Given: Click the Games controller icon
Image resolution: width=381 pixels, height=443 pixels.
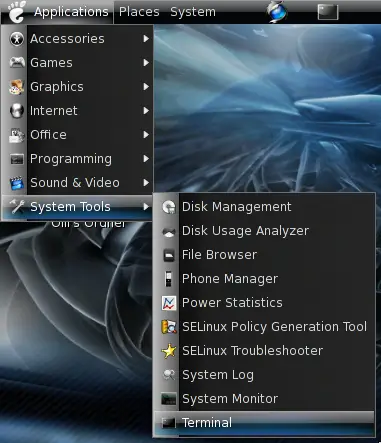Looking at the screenshot, I should tap(17, 62).
